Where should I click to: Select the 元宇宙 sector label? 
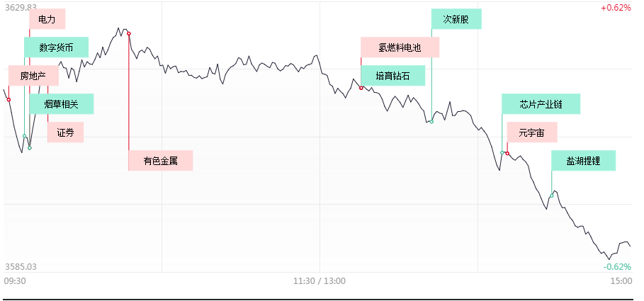point(531,132)
